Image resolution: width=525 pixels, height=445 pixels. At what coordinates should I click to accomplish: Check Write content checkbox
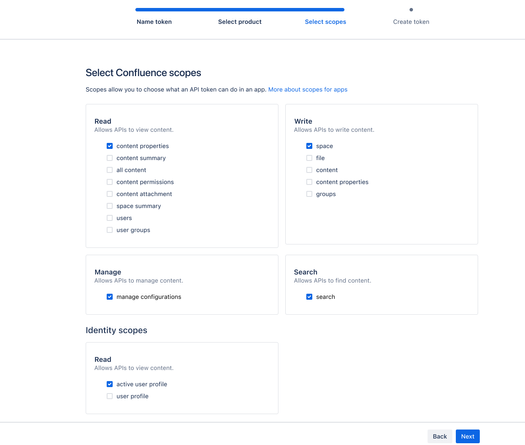pos(309,170)
